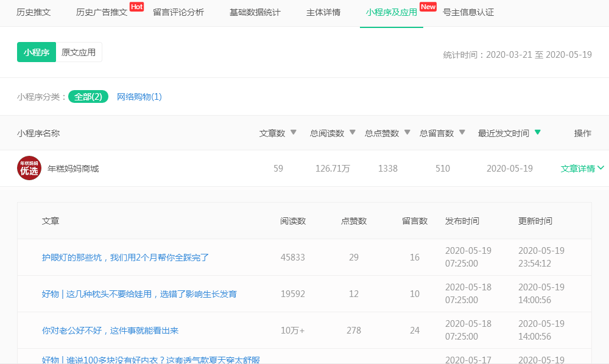This screenshot has width=609, height=364.
Task: Click likes value 278
Action: (354, 331)
